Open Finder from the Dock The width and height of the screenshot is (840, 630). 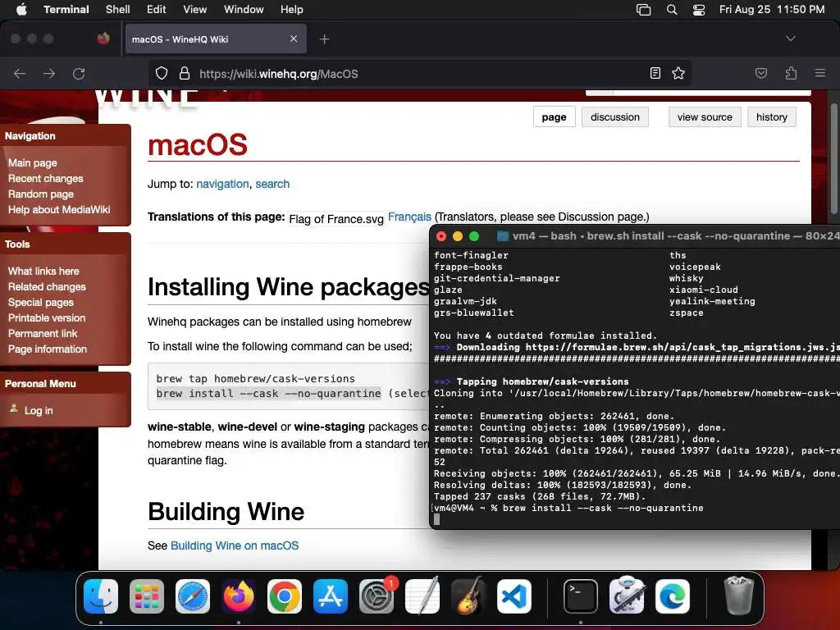point(101,596)
